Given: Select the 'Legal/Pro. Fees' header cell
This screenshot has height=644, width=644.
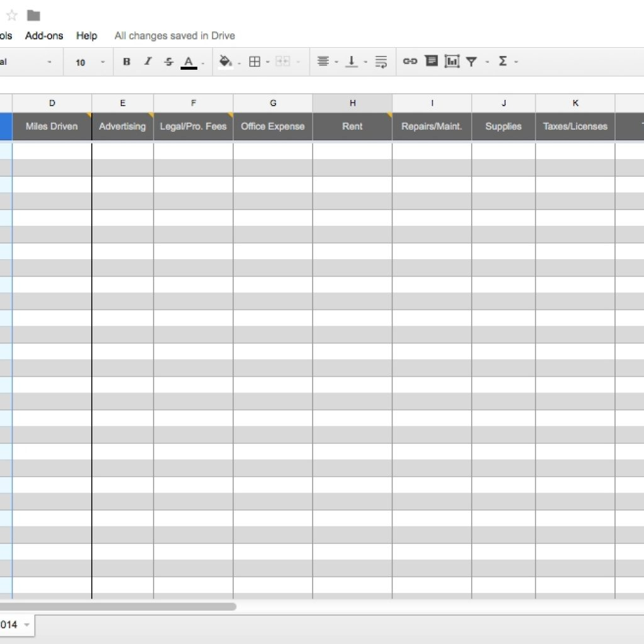Looking at the screenshot, I should 194,126.
